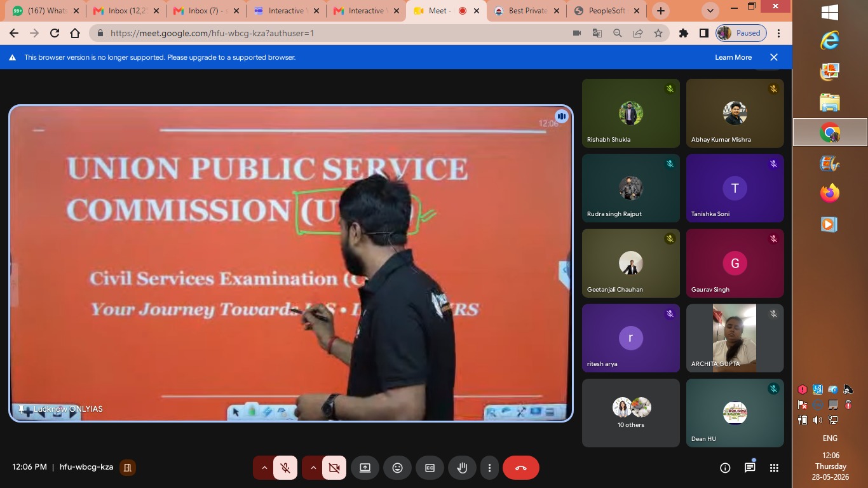
Task: Open the activities grid icon
Action: [774, 468]
